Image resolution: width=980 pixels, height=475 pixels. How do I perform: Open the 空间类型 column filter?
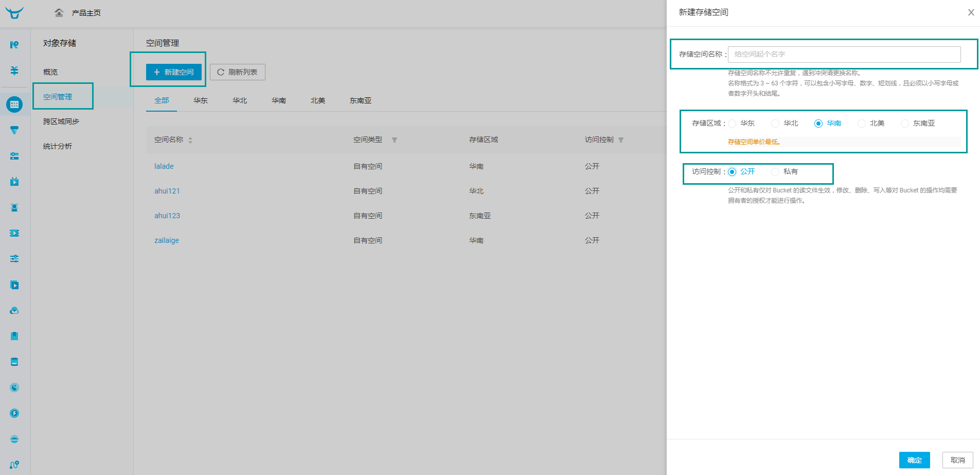tap(395, 140)
